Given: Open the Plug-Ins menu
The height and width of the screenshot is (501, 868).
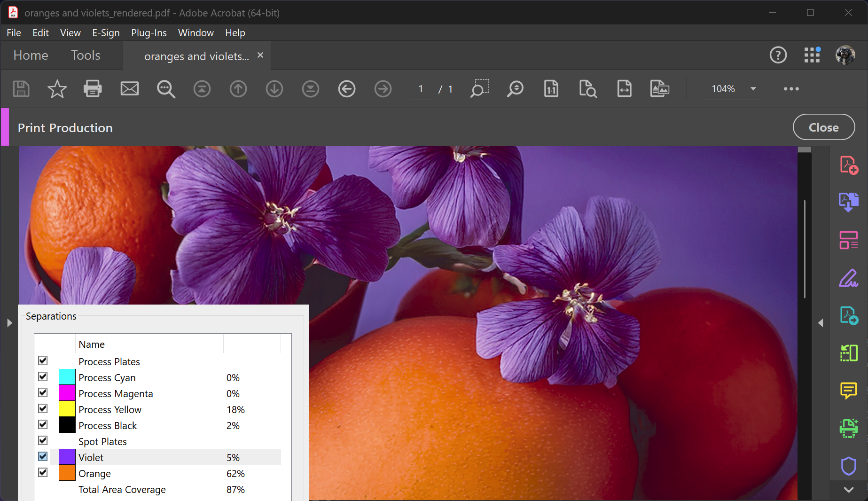Looking at the screenshot, I should (x=149, y=32).
